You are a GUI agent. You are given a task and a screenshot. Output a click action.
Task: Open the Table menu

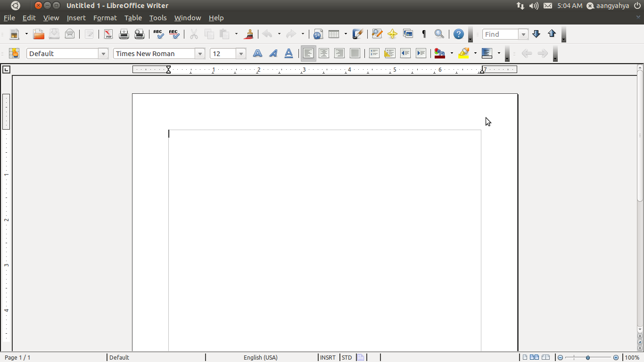133,18
